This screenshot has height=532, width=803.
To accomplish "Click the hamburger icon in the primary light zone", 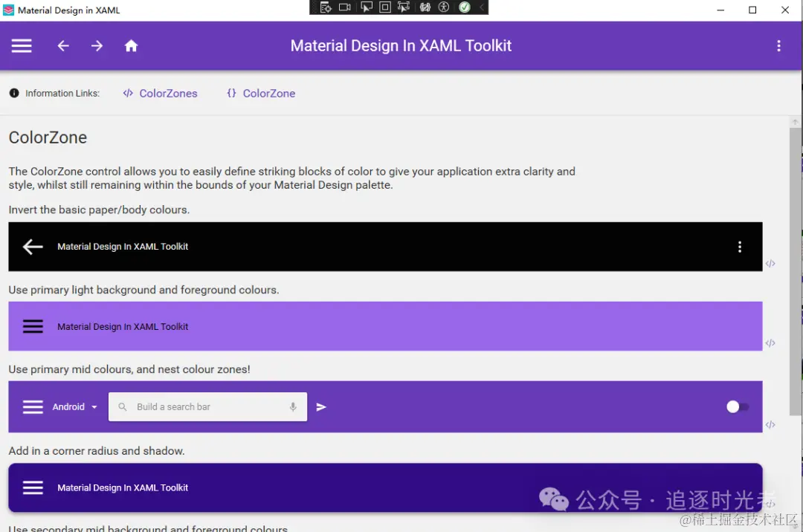I will tap(33, 326).
